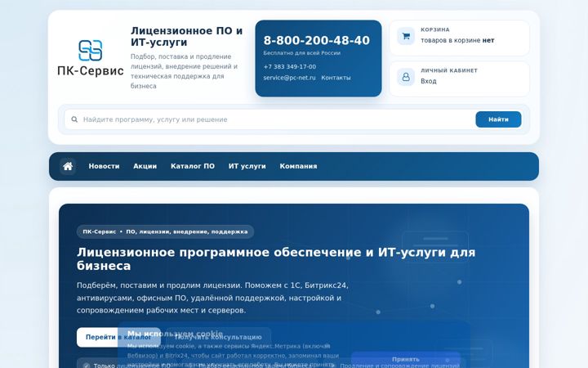Image resolution: width=588 pixels, height=368 pixels.
Task: Click the ЛИЧНЫЙ КАБИНЕТ label
Action: (449, 70)
